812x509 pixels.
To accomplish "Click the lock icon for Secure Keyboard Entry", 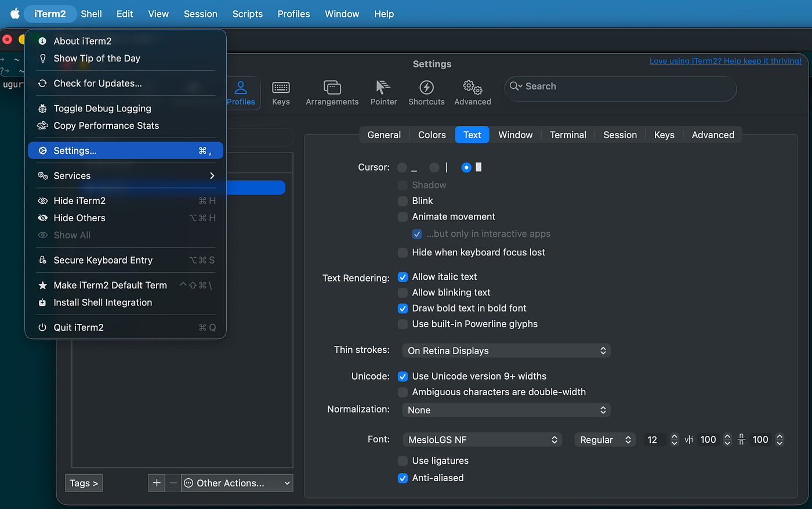I will click(x=42, y=260).
